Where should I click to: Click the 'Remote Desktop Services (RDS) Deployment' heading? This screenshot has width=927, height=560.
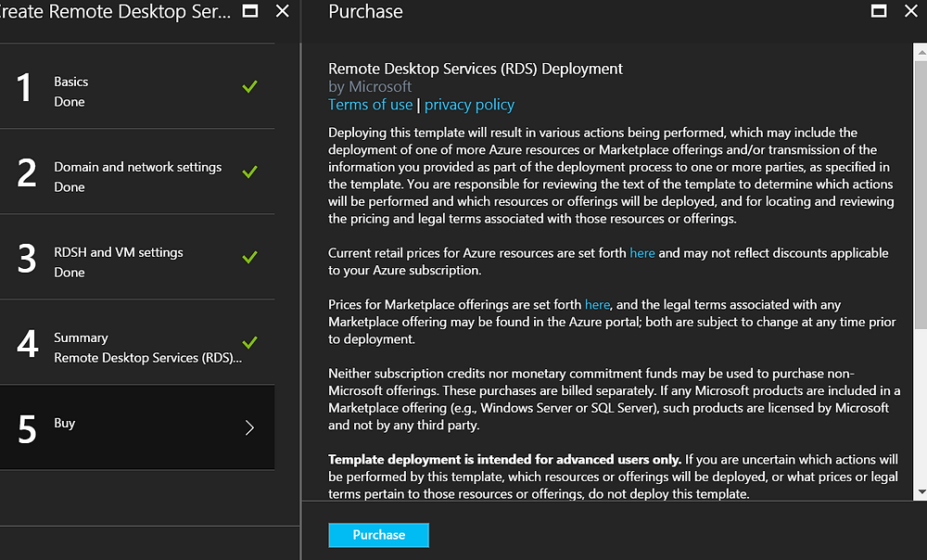[x=476, y=69]
